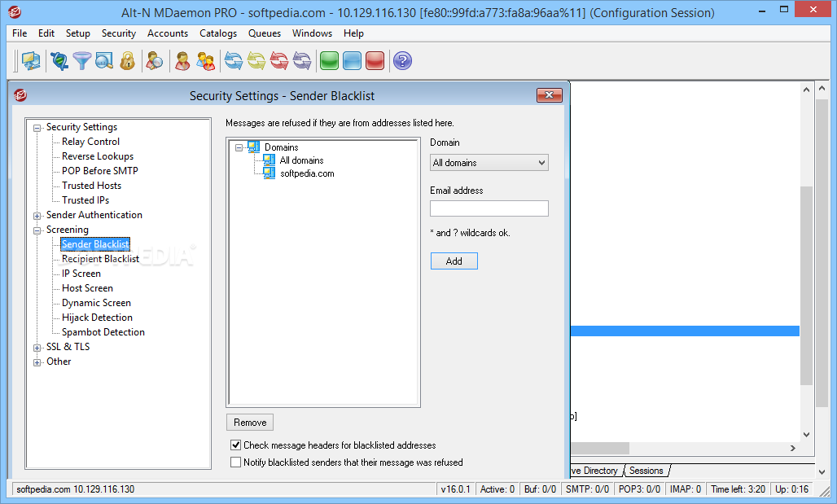Select softpedia.com in the Domains list
The height and width of the screenshot is (504, 837).
tap(307, 173)
